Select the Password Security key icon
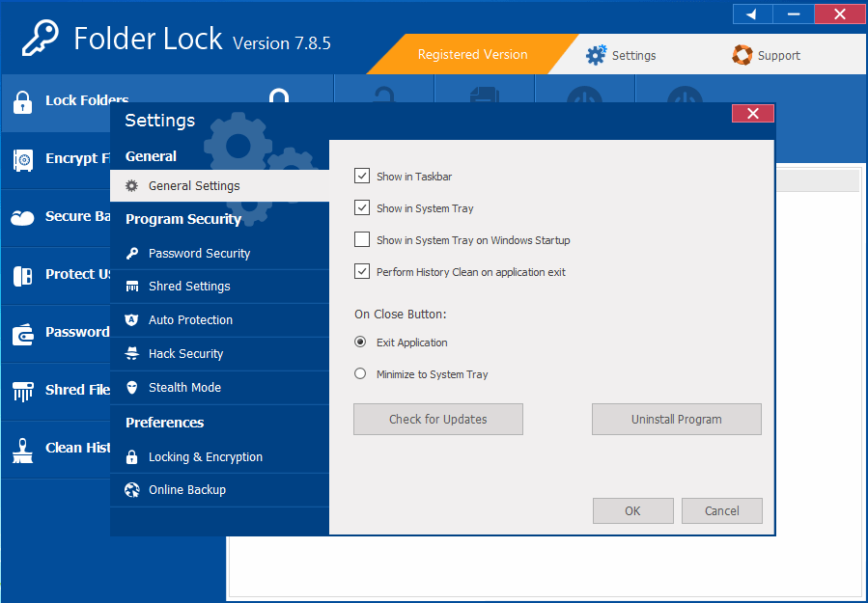This screenshot has height=603, width=868. click(x=132, y=254)
